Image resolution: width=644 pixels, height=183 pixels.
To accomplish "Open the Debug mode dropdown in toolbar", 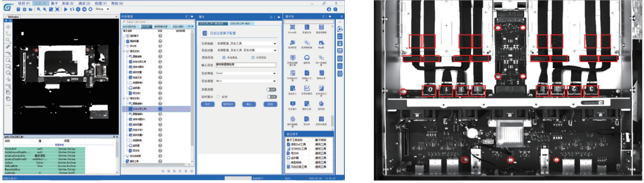I will click(x=103, y=9).
